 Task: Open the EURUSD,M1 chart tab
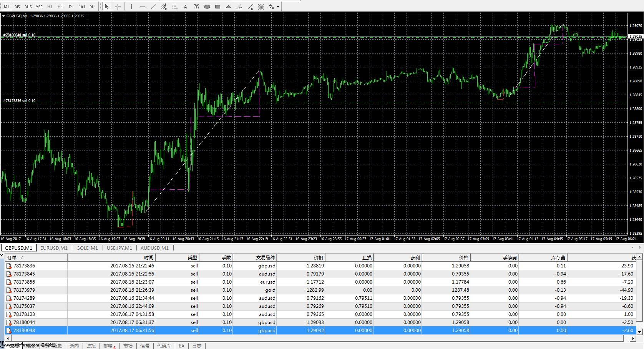click(54, 248)
